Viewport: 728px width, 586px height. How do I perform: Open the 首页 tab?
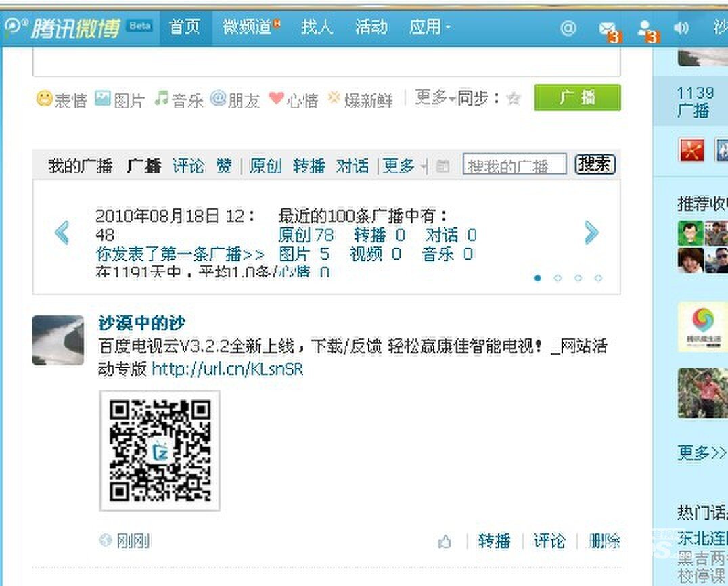coord(185,27)
